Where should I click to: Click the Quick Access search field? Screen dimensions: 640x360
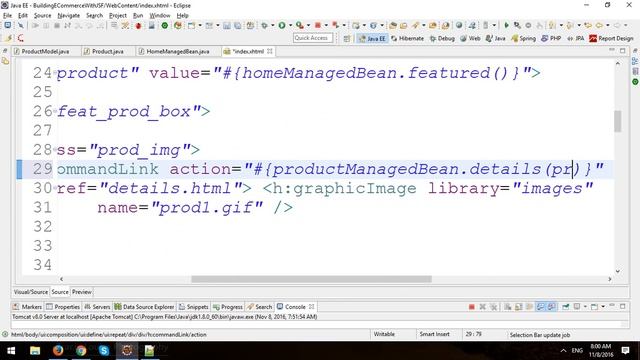[x=313, y=38]
